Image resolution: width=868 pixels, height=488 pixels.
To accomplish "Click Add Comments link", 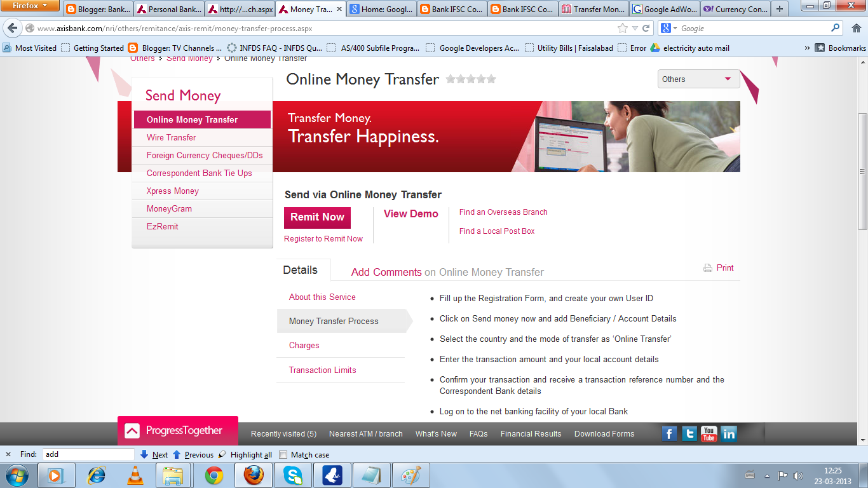I will click(x=386, y=272).
